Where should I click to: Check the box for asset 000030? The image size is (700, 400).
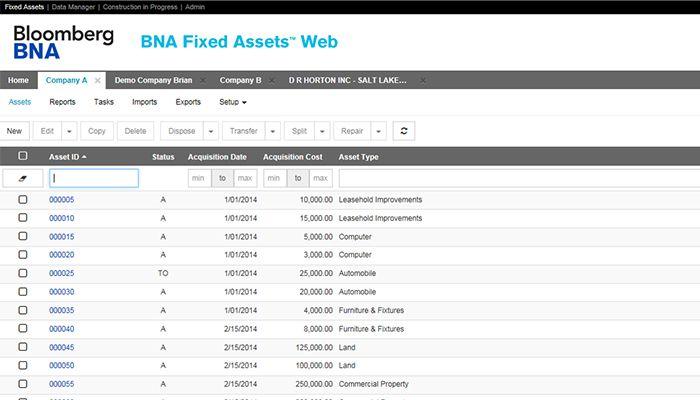pos(23,292)
